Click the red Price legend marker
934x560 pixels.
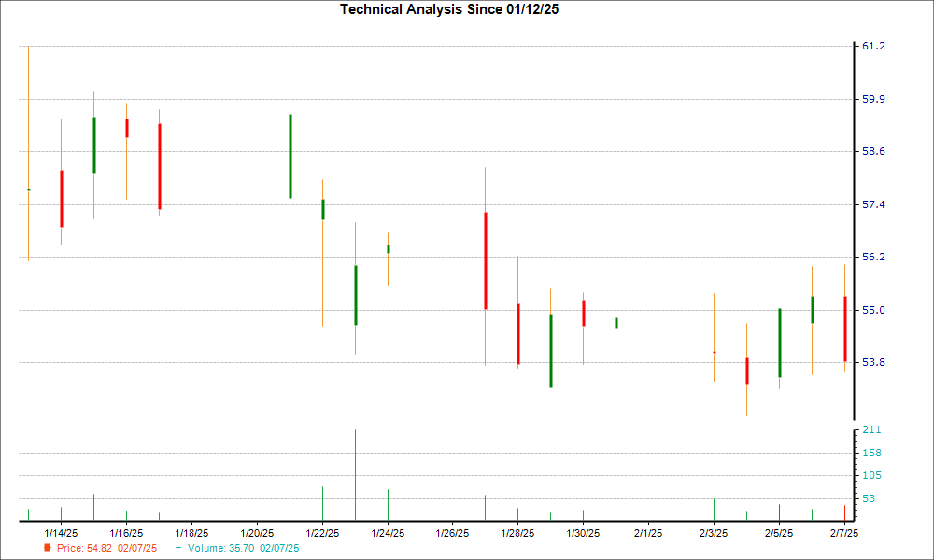point(48,548)
